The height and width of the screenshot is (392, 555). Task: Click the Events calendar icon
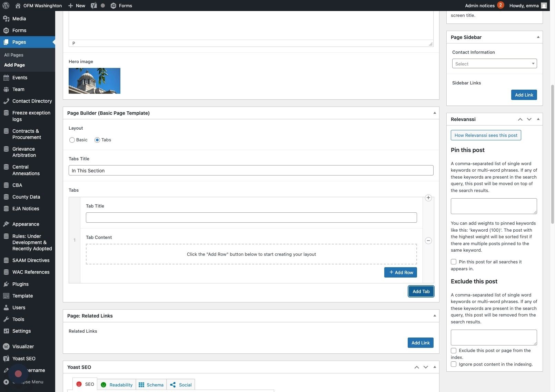coord(6,78)
